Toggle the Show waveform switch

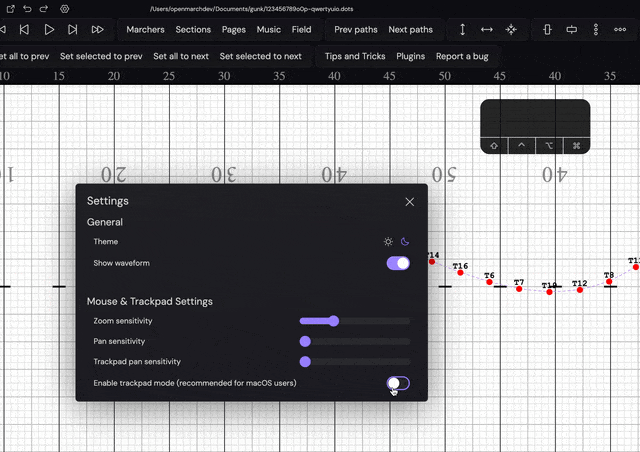pos(398,263)
